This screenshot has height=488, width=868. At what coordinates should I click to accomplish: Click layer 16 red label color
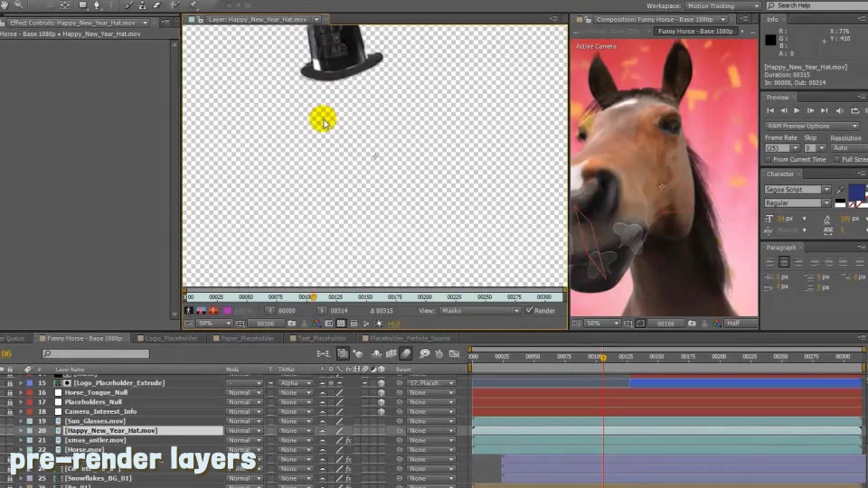29,392
